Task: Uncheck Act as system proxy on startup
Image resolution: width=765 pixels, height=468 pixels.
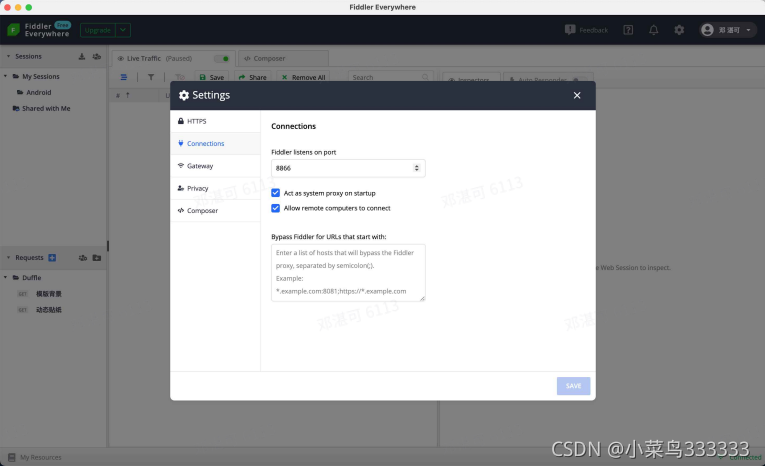Action: click(x=276, y=193)
